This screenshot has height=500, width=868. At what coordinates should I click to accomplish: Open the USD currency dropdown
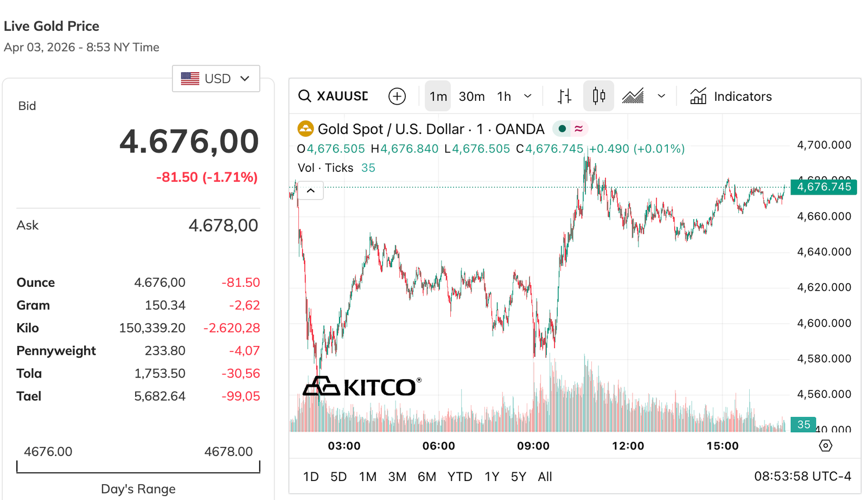coord(216,79)
